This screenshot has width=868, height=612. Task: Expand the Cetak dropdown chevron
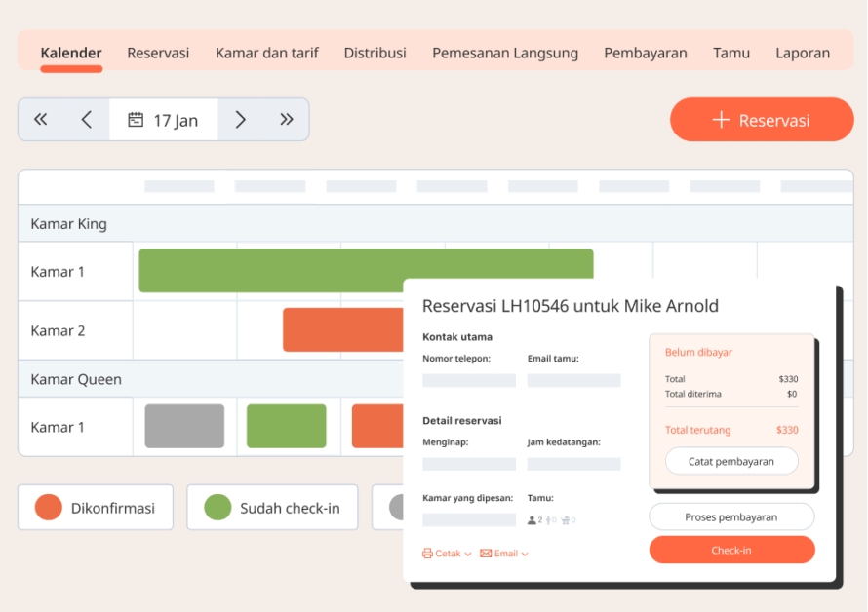click(x=467, y=553)
